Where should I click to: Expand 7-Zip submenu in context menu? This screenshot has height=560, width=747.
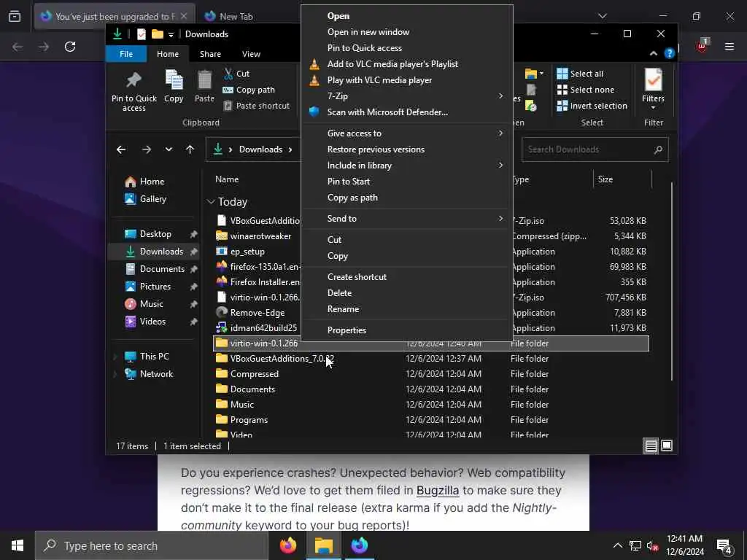click(407, 96)
